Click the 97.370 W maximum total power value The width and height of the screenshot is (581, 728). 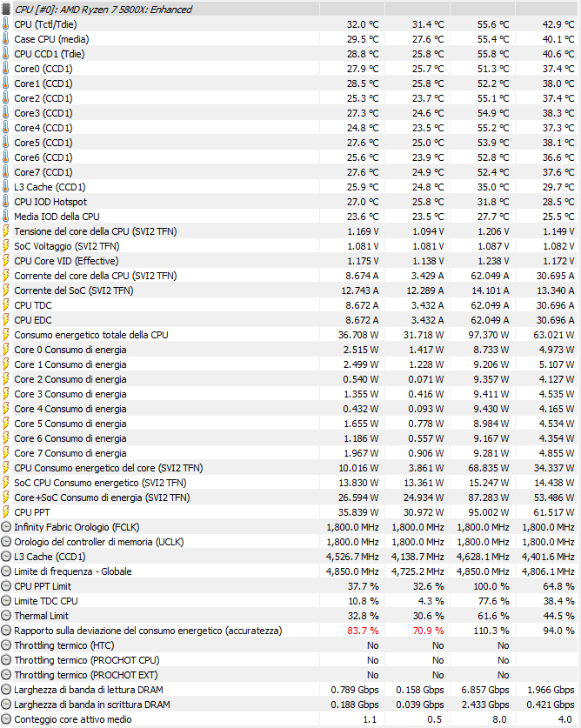tap(489, 335)
